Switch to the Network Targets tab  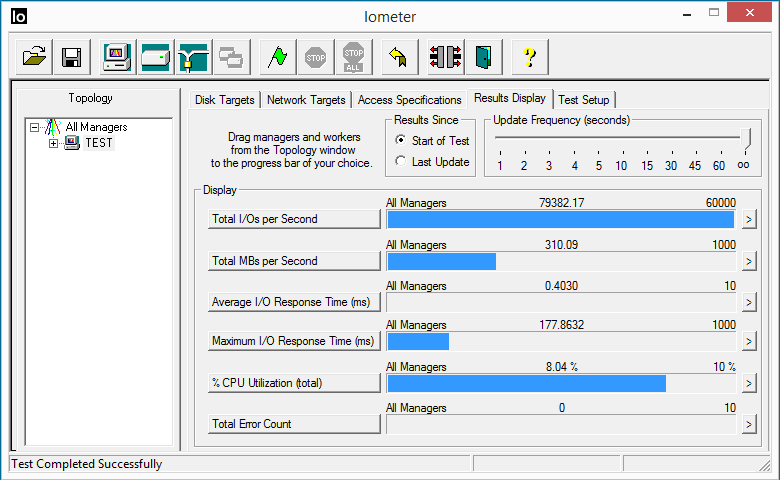coord(306,100)
